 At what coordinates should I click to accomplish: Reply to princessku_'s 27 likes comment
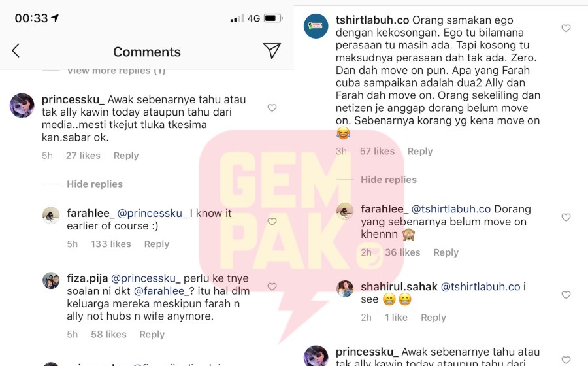pos(126,156)
